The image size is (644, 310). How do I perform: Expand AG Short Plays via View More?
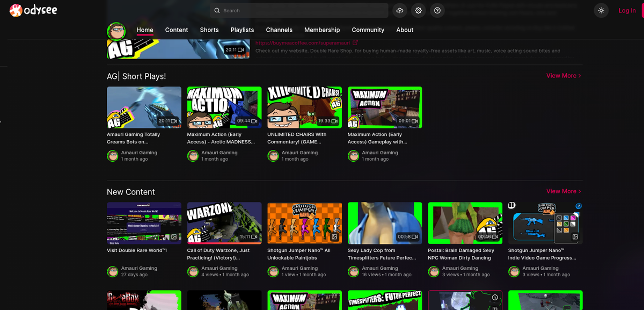[x=561, y=76]
